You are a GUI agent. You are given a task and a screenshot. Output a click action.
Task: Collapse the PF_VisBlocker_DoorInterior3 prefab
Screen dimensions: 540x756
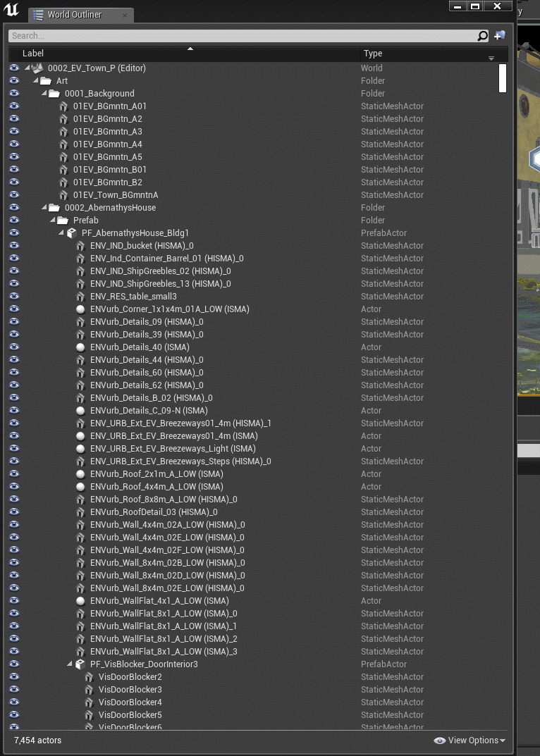(70, 664)
